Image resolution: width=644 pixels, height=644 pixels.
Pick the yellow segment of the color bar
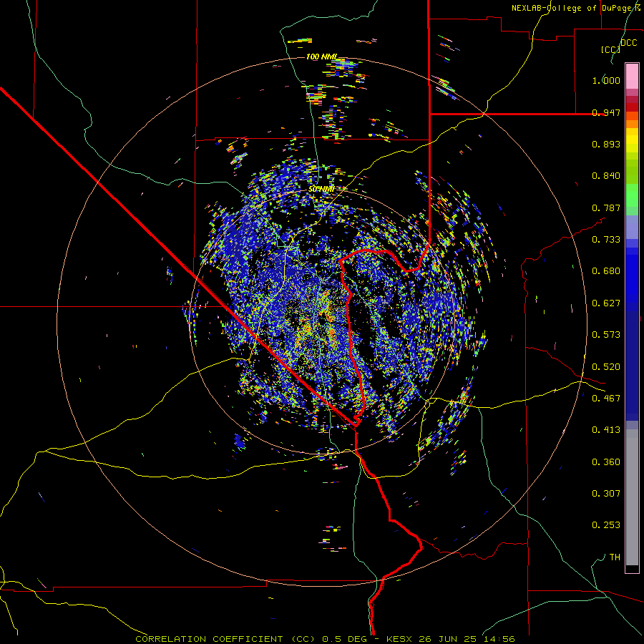632,140
